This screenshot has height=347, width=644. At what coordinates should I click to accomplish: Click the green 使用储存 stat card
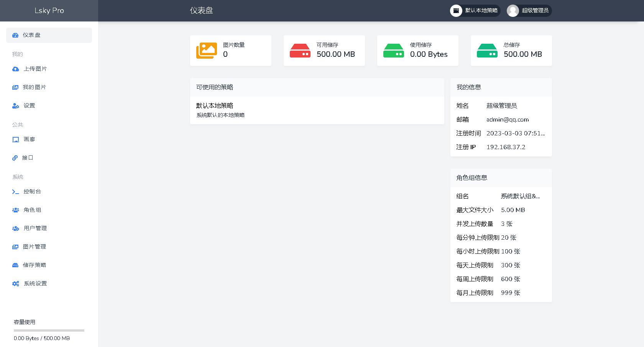tap(417, 50)
